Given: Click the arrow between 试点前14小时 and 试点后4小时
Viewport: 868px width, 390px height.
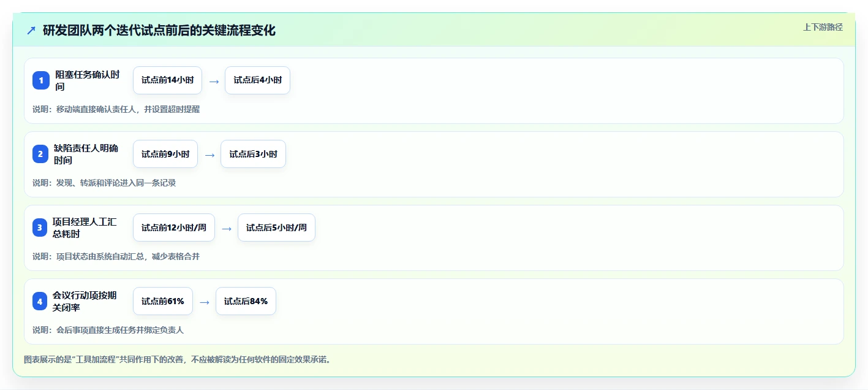Looking at the screenshot, I should pos(214,81).
